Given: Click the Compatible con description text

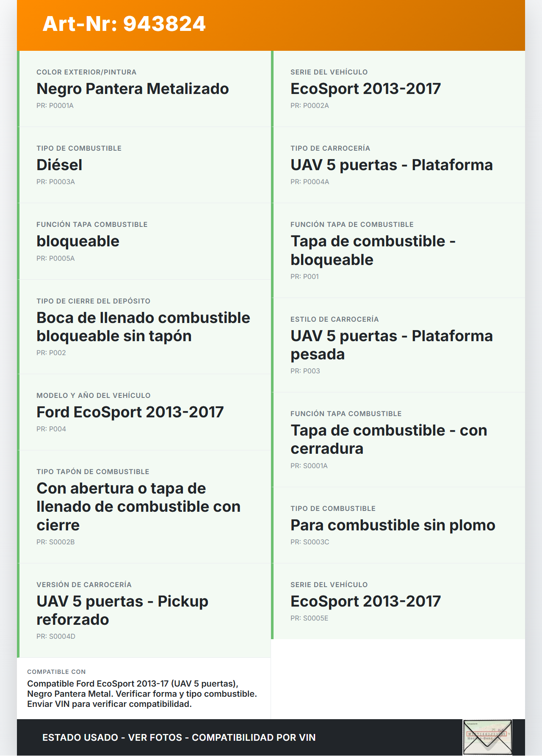Looking at the screenshot, I should point(142,694).
